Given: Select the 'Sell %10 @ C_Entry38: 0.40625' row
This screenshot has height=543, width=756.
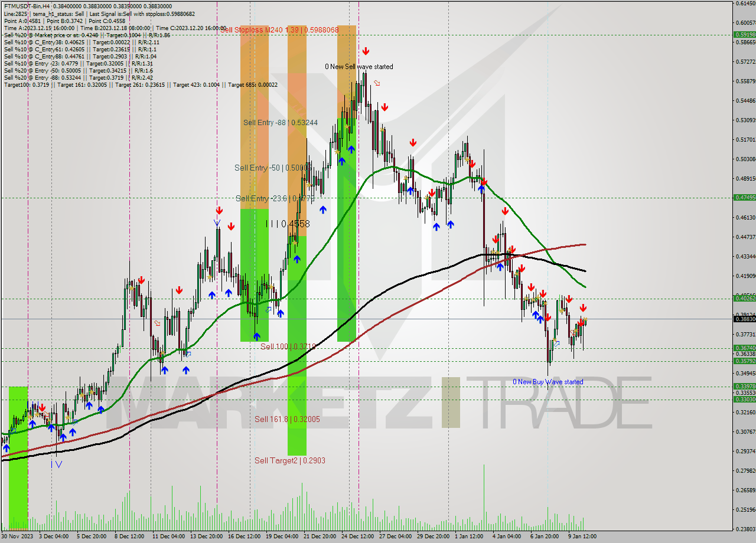Looking at the screenshot, I should pos(82,42).
